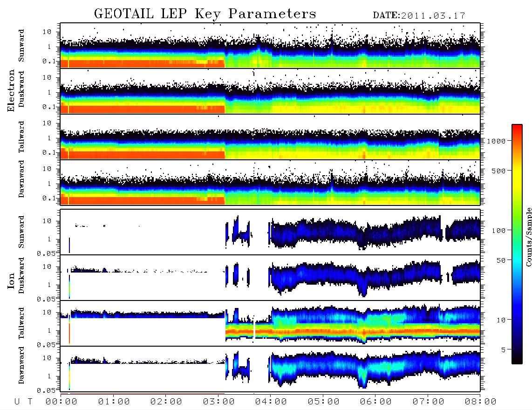Click the "00:00" time tick label
This screenshot has width=532, height=410.
61,402
